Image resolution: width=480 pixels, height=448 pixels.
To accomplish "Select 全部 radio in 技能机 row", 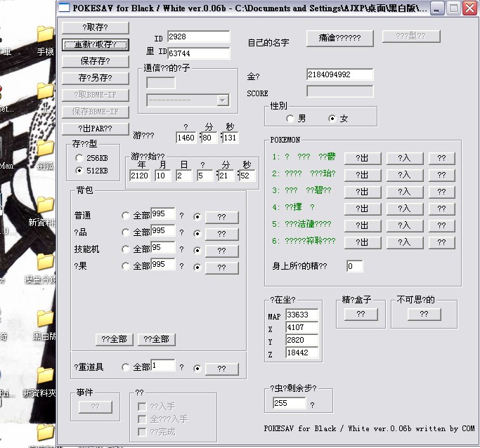I will coord(126,249).
